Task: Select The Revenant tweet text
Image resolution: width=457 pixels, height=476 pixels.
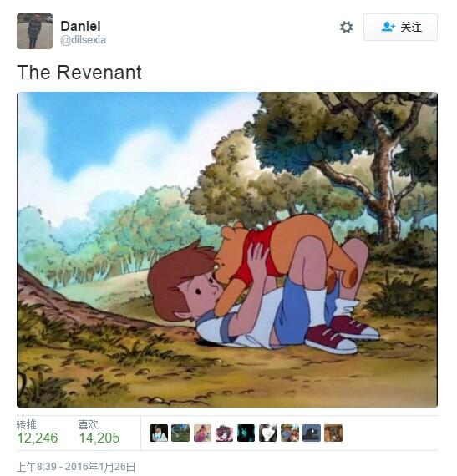Action: 79,73
